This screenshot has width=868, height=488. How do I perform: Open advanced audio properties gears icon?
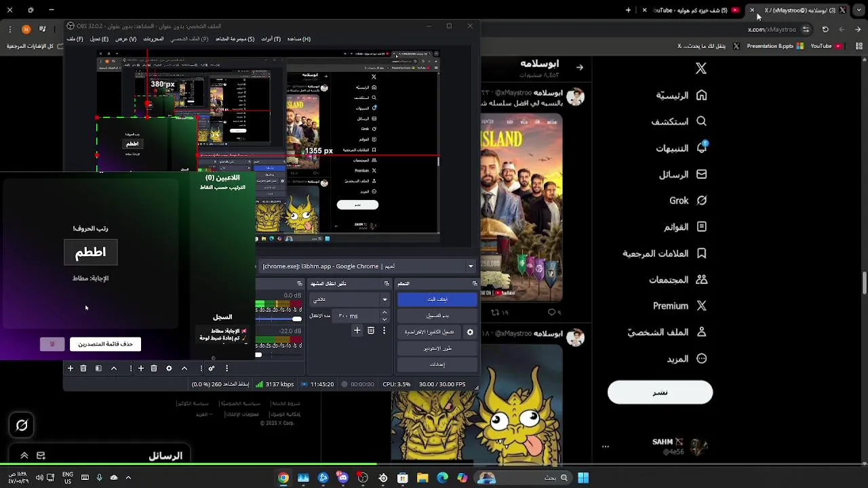[212, 369]
